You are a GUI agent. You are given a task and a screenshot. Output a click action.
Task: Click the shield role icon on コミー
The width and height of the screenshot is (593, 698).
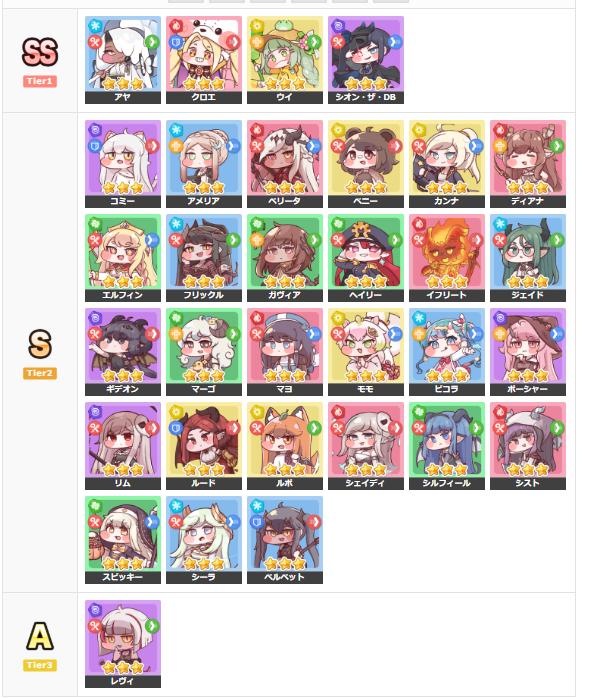[x=94, y=146]
